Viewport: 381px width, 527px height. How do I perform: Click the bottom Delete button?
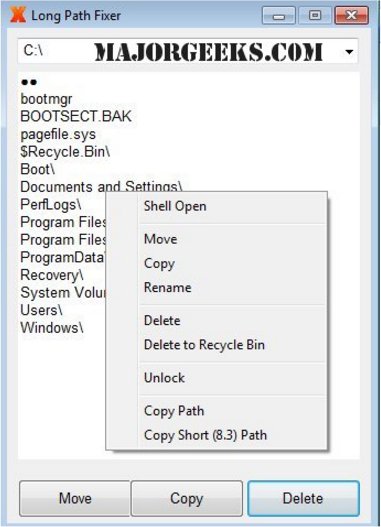pos(303,498)
